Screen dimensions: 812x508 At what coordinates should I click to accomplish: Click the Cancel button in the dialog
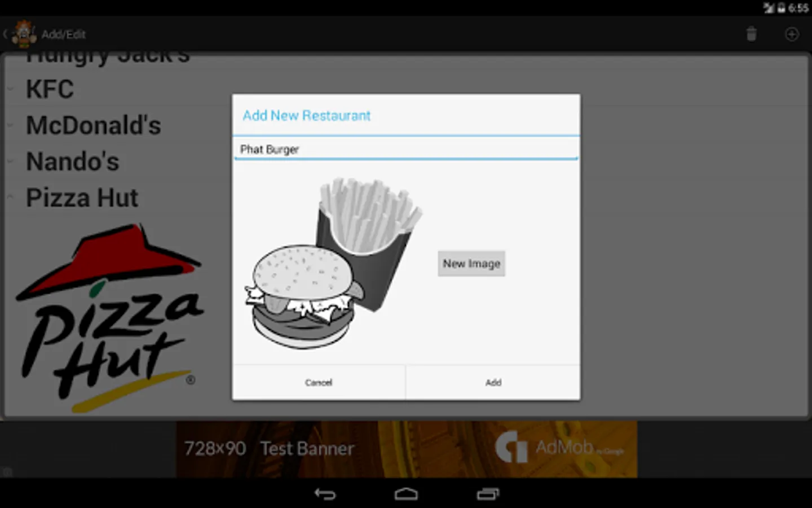click(319, 383)
